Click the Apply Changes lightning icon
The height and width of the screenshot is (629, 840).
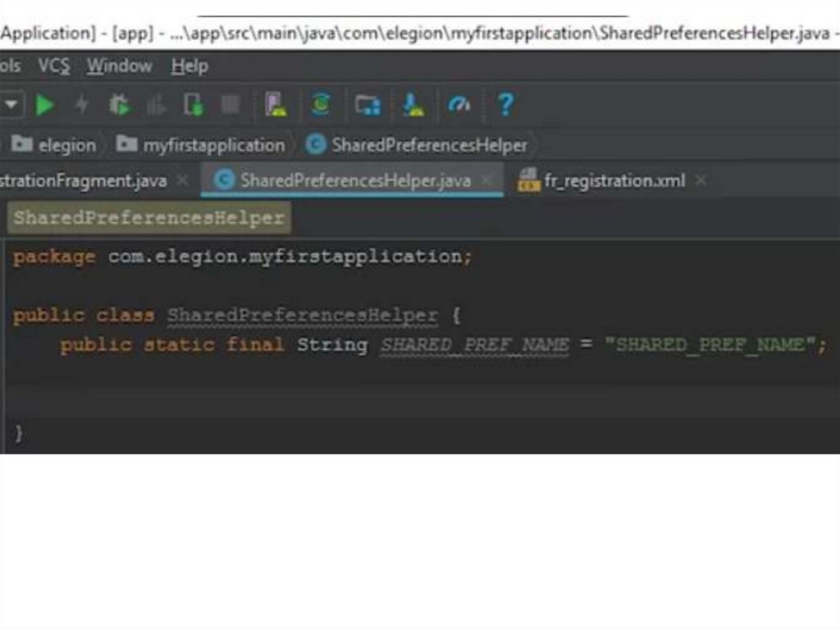click(x=82, y=105)
